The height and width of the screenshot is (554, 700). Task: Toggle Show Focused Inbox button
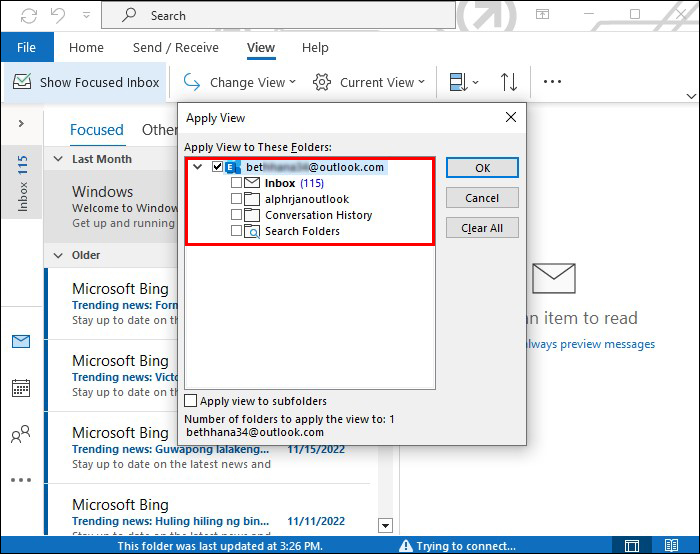click(x=86, y=82)
